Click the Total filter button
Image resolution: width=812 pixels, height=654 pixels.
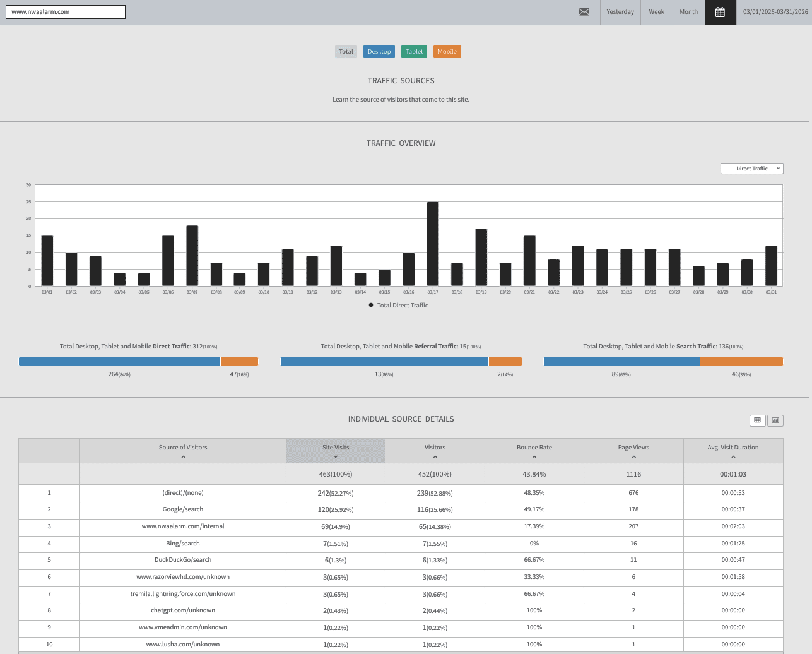click(346, 52)
